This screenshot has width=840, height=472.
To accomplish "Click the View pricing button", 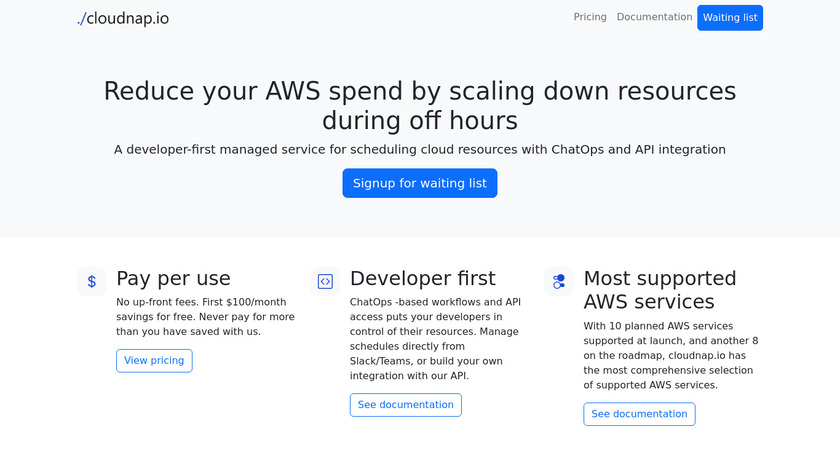I will [x=154, y=361].
